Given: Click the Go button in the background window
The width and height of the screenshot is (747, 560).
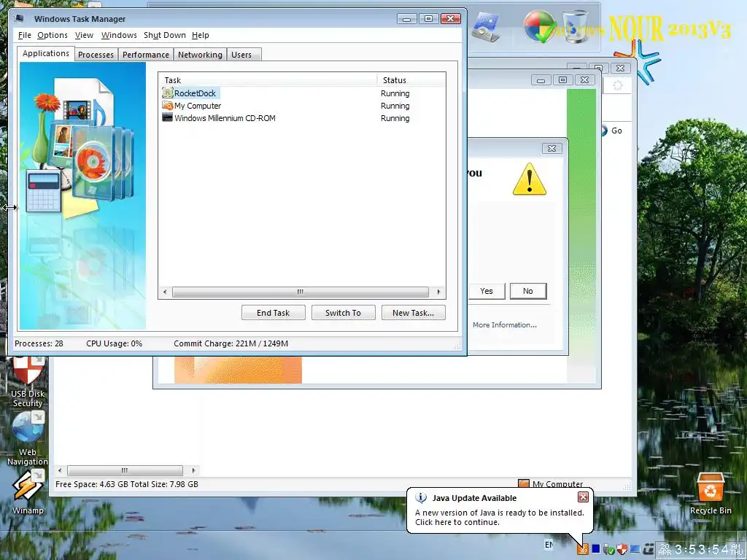Looking at the screenshot, I should 612,131.
